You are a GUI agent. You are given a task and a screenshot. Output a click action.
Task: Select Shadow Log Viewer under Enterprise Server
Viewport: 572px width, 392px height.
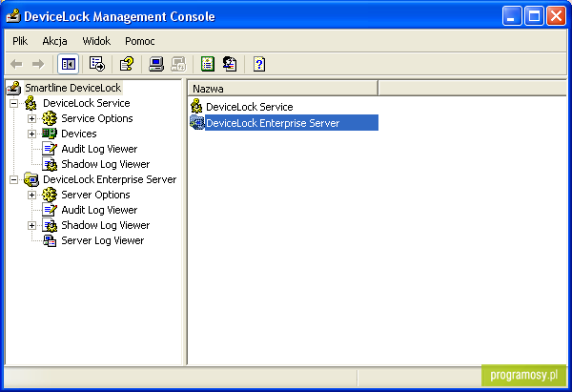[x=106, y=225]
